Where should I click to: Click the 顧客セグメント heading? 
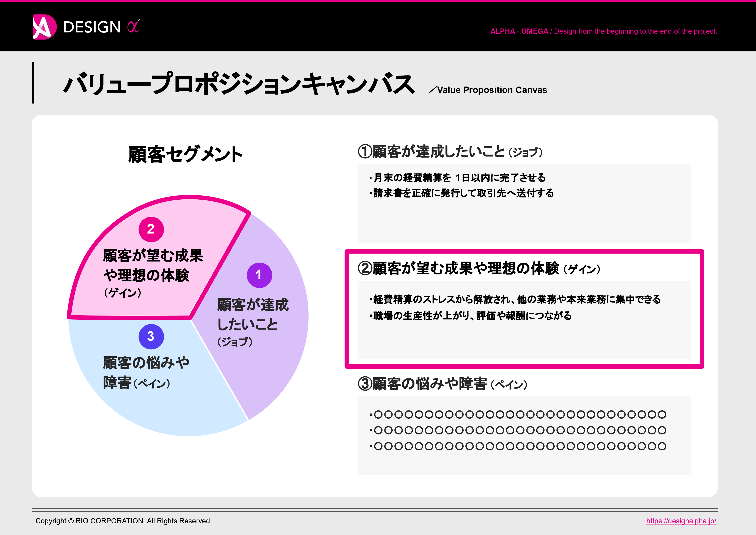click(185, 154)
